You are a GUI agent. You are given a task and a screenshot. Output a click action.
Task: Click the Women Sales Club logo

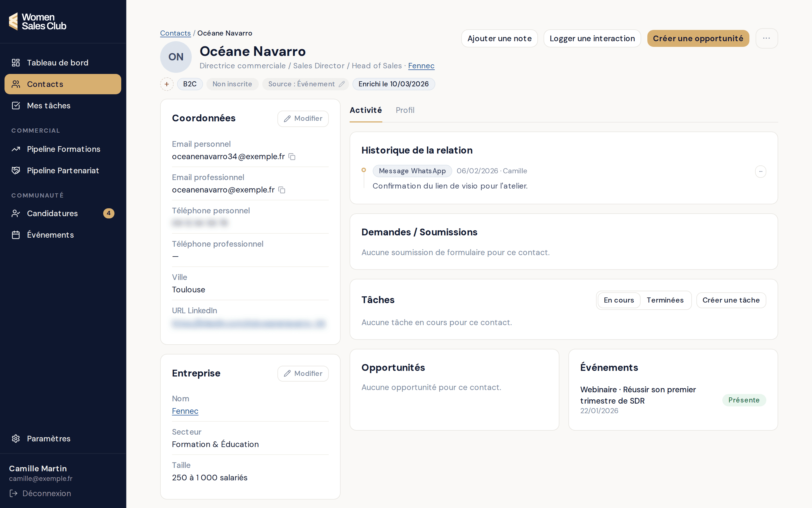coord(37,21)
